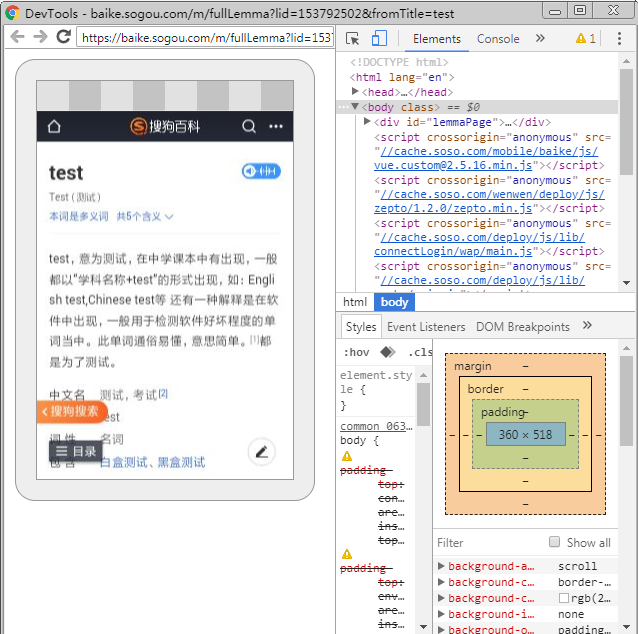638x634 pixels.
Task: Reload the page with the refresh icon
Action: point(63,37)
